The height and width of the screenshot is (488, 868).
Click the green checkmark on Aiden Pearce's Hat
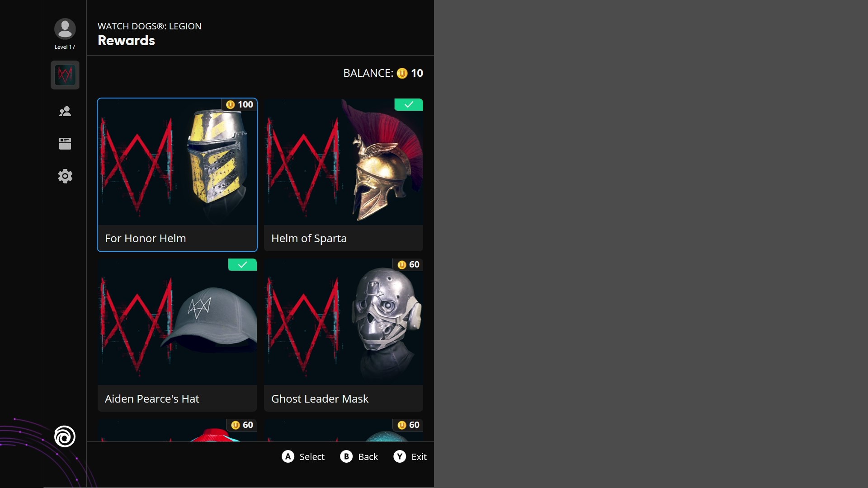[242, 265]
